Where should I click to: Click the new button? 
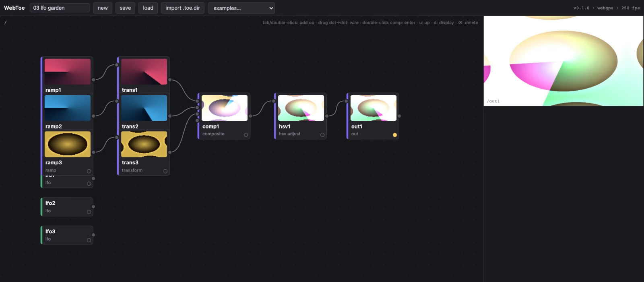103,8
